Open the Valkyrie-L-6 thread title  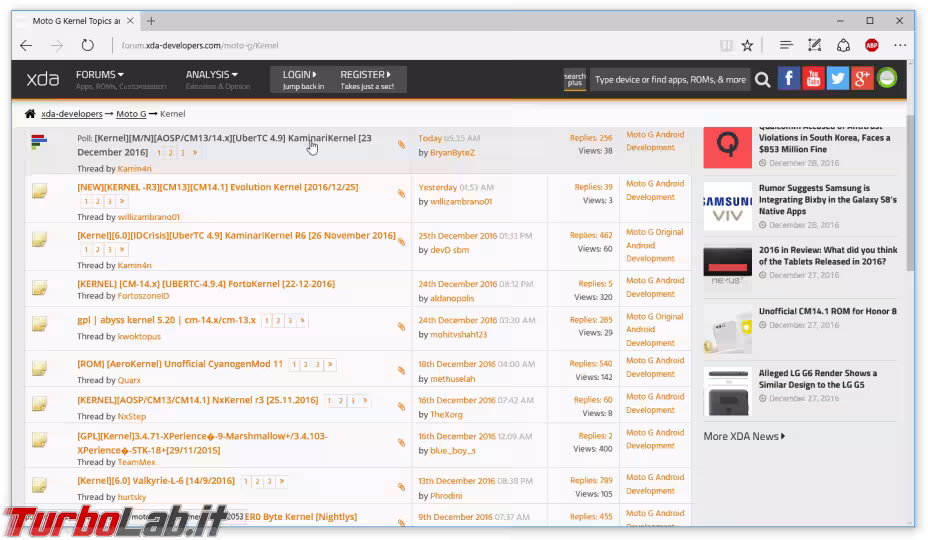coord(156,481)
